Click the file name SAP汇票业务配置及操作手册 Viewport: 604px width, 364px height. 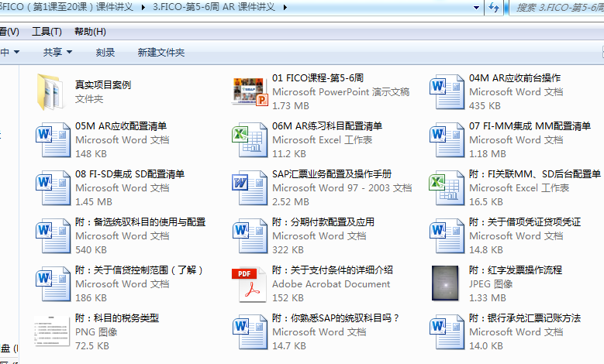(x=332, y=174)
